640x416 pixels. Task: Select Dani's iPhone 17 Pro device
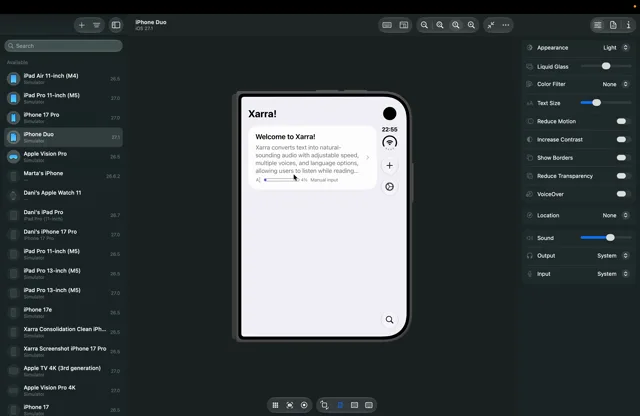63,234
